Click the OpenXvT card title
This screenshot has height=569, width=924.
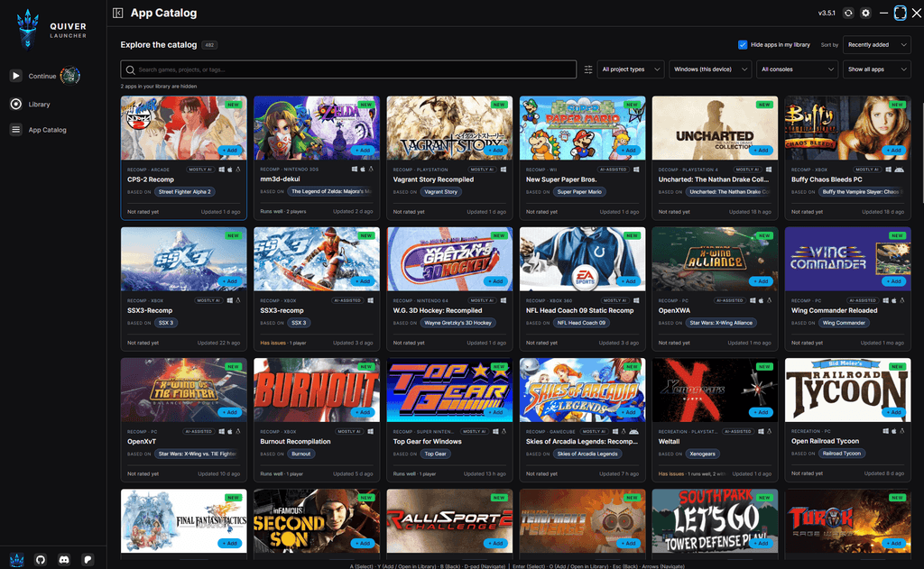[142, 441]
